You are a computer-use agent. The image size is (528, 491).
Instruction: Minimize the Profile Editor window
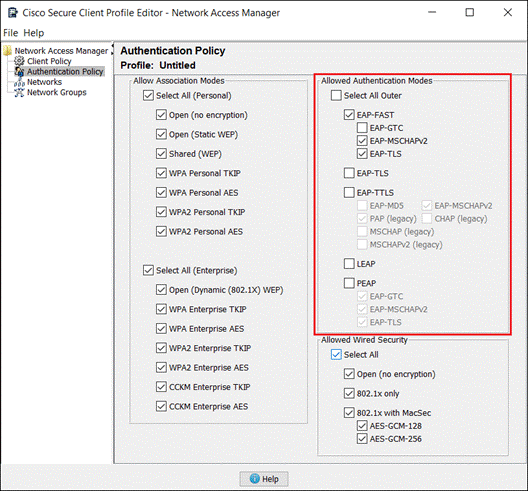(x=432, y=12)
